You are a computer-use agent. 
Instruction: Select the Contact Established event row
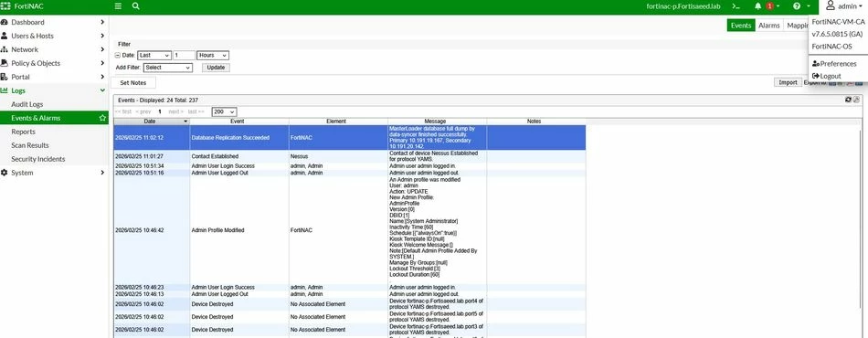click(350, 156)
